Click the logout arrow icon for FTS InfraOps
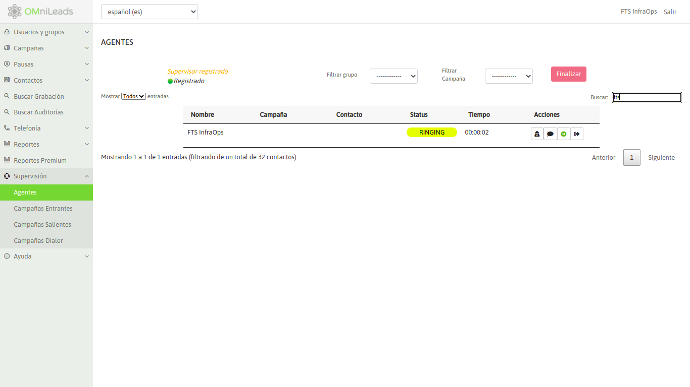The width and height of the screenshot is (690, 387). click(577, 134)
